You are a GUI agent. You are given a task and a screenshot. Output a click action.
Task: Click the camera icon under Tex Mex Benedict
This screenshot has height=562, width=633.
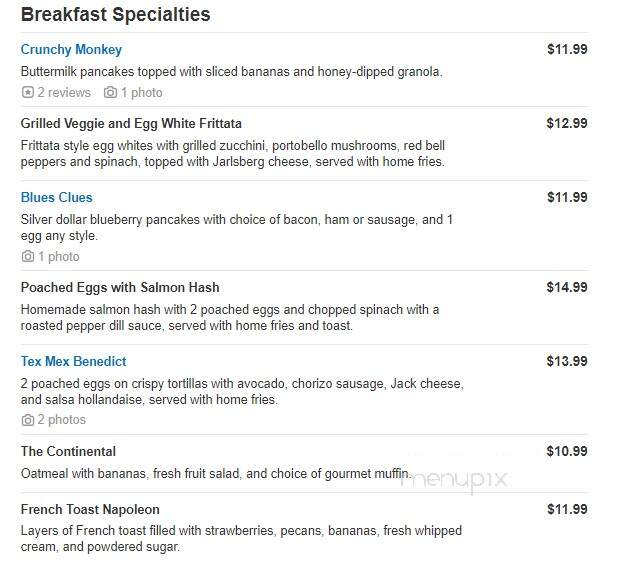coord(27,420)
